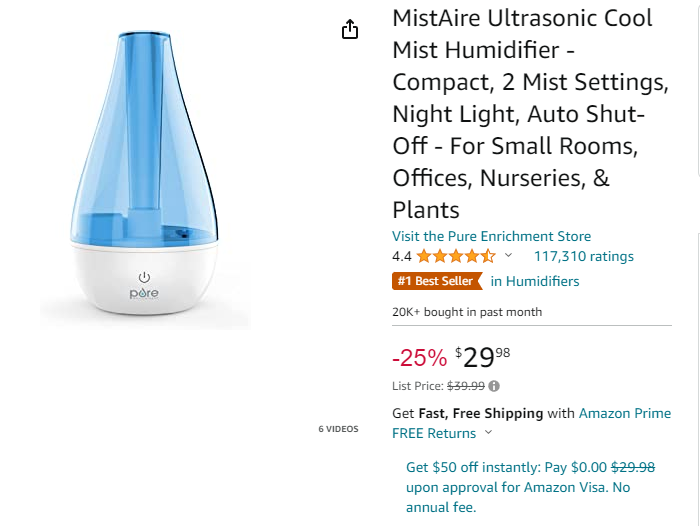
Task: Click the FREE Returns text
Action: coord(434,433)
